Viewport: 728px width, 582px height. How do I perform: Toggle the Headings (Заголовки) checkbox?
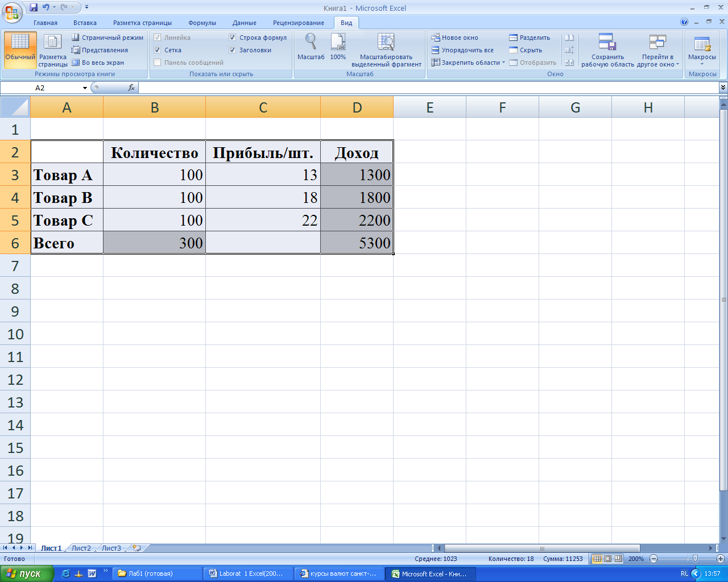(x=232, y=50)
